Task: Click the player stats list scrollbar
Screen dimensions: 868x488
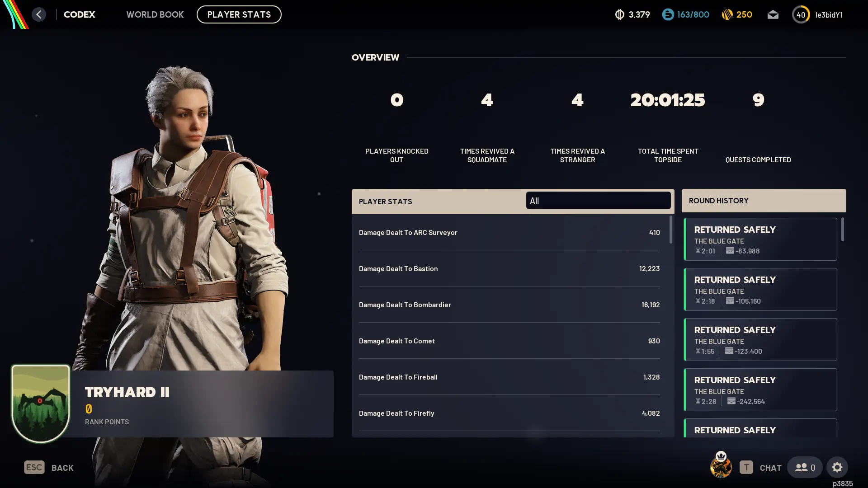Action: (x=670, y=230)
